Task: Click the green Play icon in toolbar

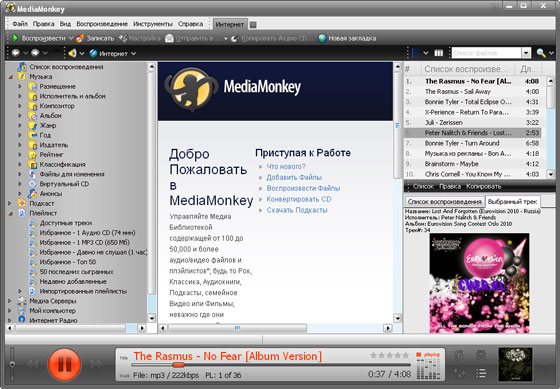Action: coord(15,38)
